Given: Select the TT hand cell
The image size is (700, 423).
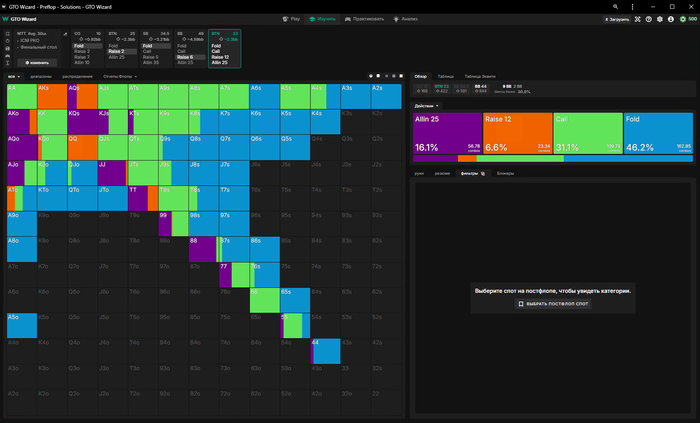Looking at the screenshot, I should (143, 199).
